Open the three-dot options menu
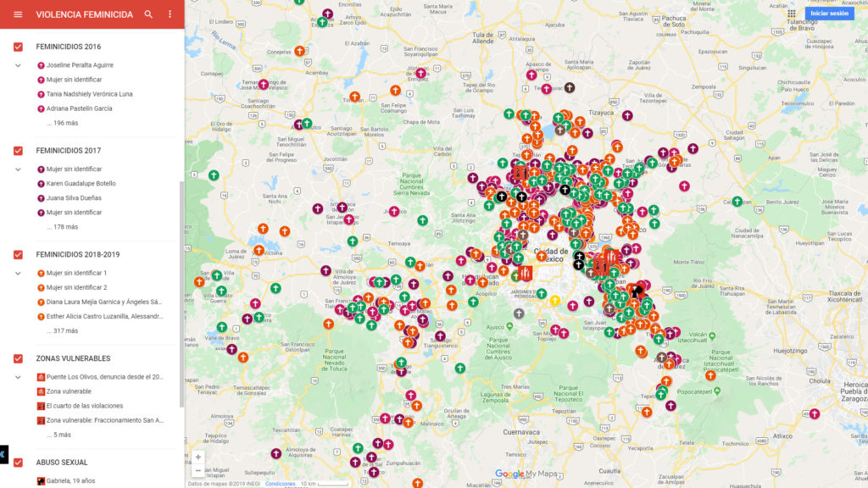 [x=170, y=14]
